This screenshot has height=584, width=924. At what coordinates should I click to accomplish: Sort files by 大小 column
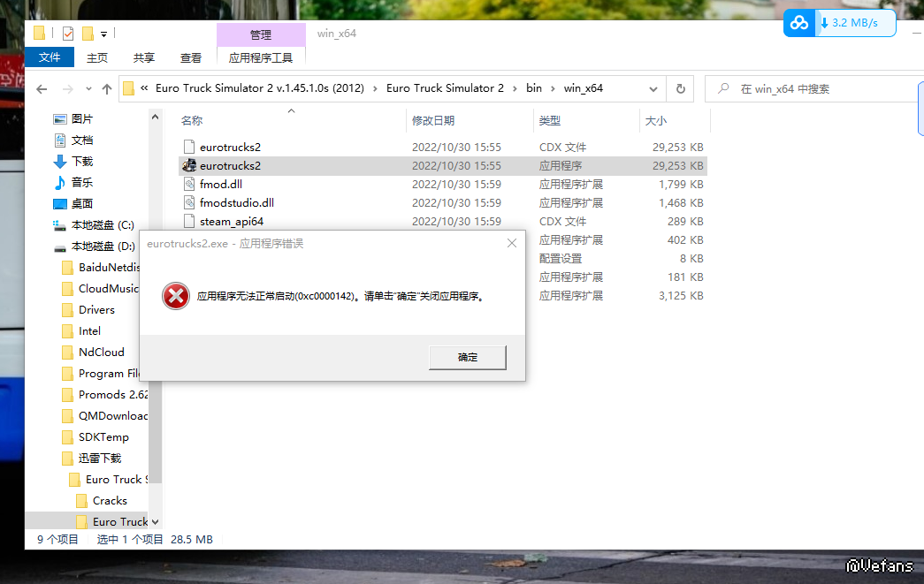click(x=656, y=121)
